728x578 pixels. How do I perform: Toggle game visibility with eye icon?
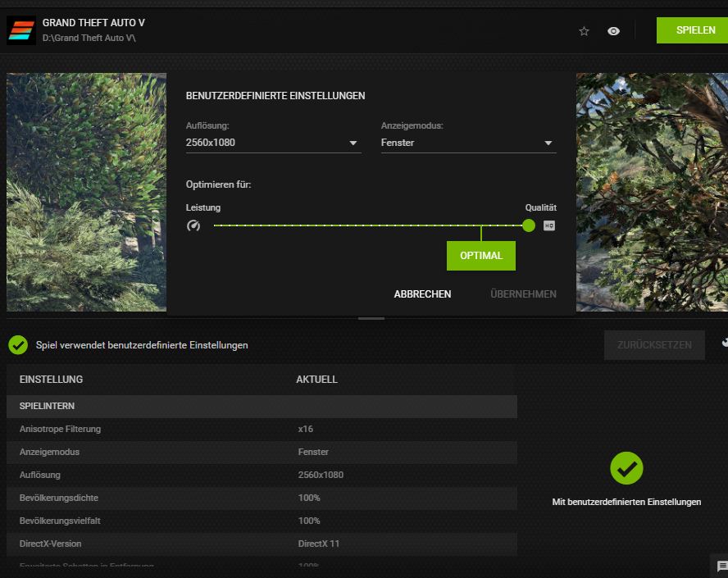pos(613,31)
